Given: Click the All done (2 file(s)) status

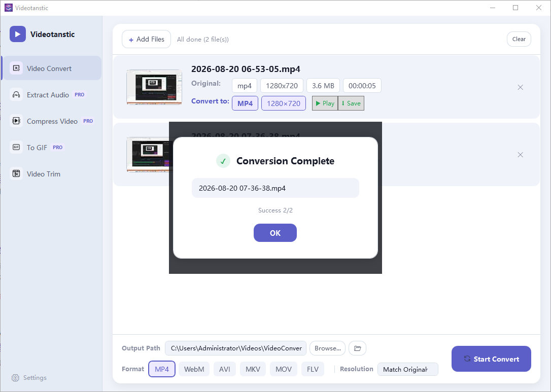Looking at the screenshot, I should point(203,40).
